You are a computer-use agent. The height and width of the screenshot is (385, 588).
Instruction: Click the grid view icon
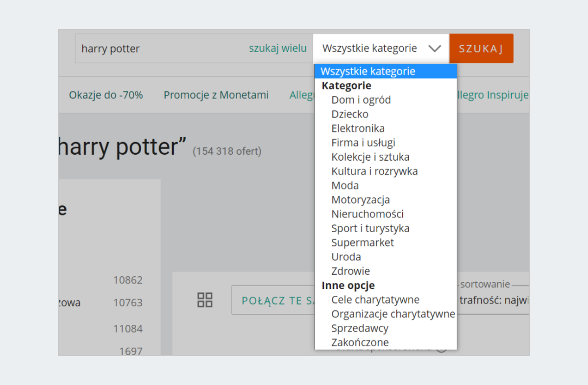pyautogui.click(x=205, y=300)
